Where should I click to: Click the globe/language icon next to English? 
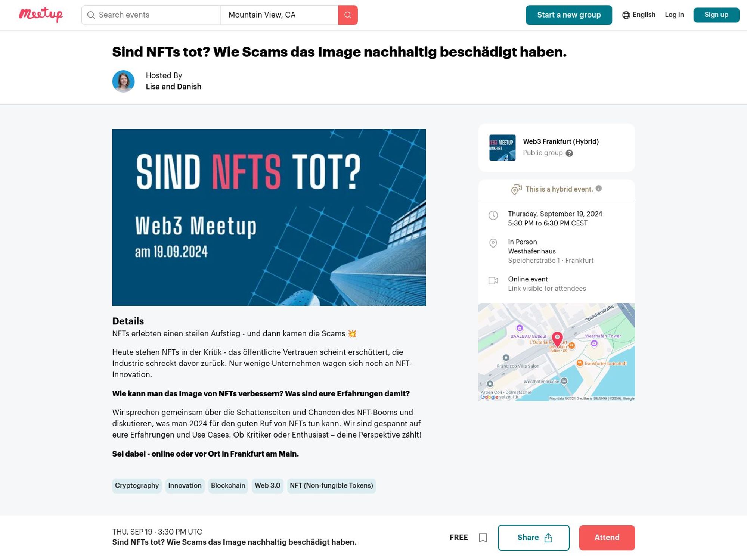tap(626, 15)
